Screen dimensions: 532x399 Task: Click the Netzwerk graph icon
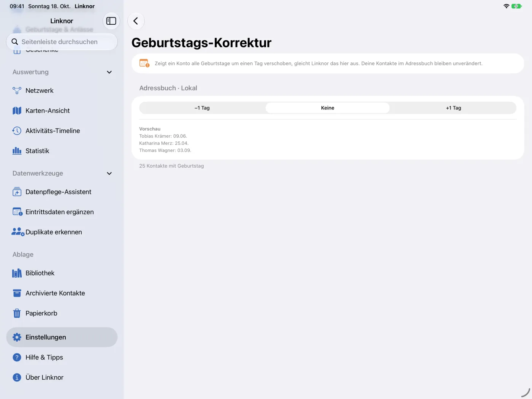pos(17,90)
